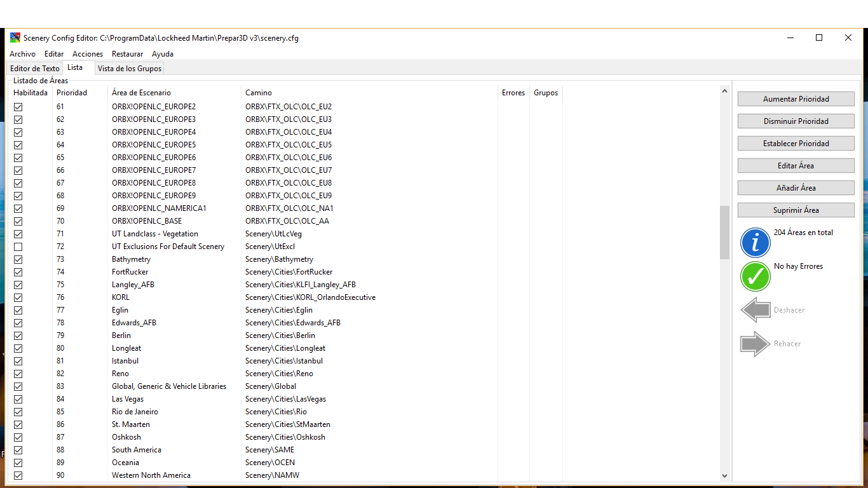The height and width of the screenshot is (488, 868).
Task: Open the Archivo menu
Action: [x=22, y=54]
